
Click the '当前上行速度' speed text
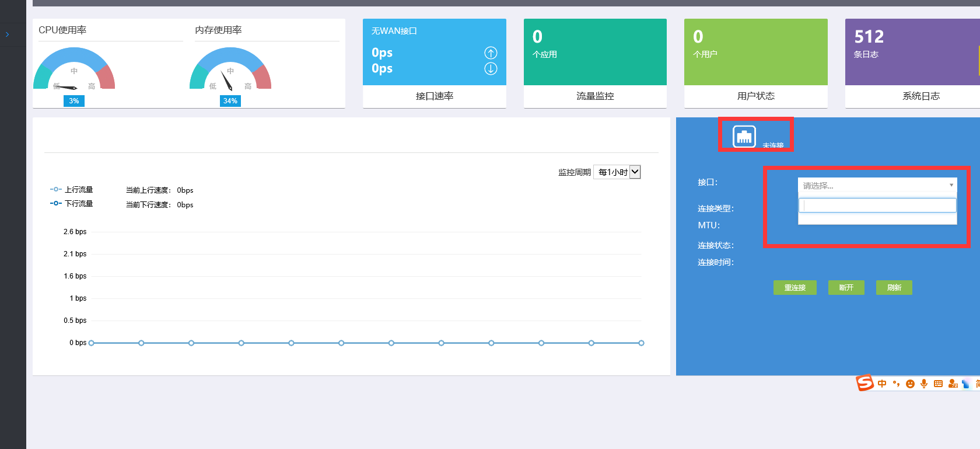point(160,190)
